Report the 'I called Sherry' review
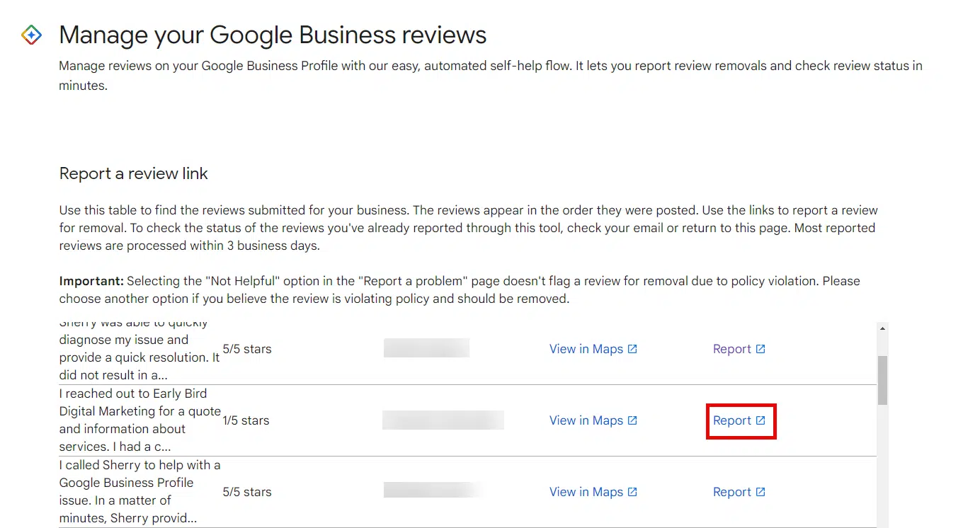Image resolution: width=980 pixels, height=528 pixels. pyautogui.click(x=731, y=492)
